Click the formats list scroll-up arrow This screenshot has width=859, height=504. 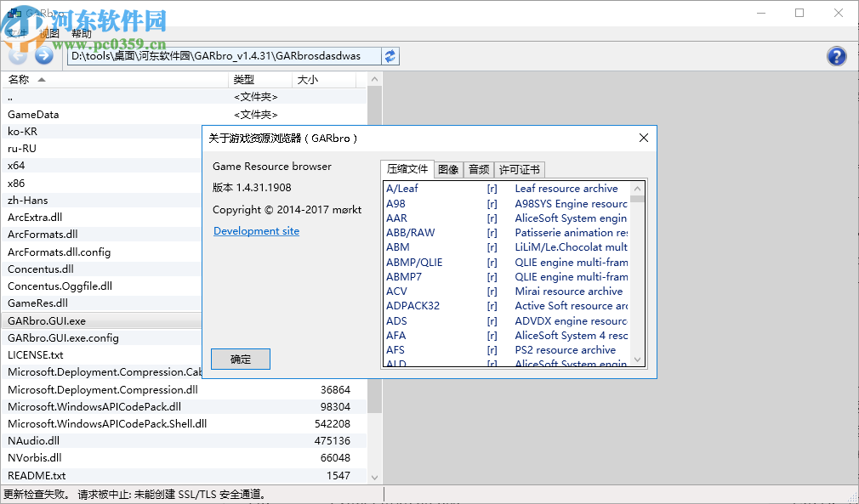pyautogui.click(x=637, y=189)
